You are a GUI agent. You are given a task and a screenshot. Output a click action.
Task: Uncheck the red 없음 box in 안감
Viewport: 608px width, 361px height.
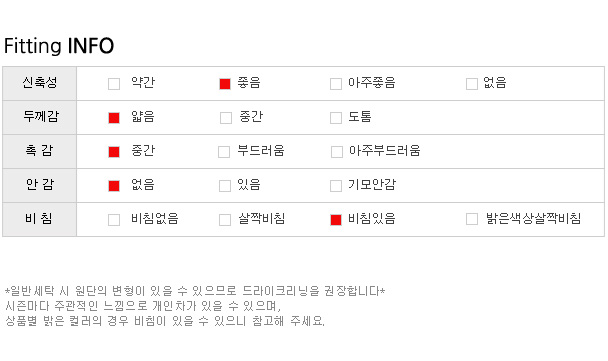click(x=114, y=186)
